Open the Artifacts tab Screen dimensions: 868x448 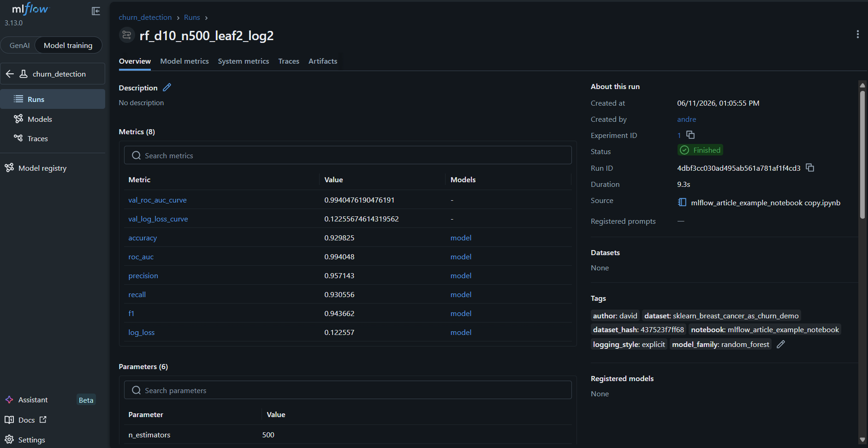tap(323, 61)
